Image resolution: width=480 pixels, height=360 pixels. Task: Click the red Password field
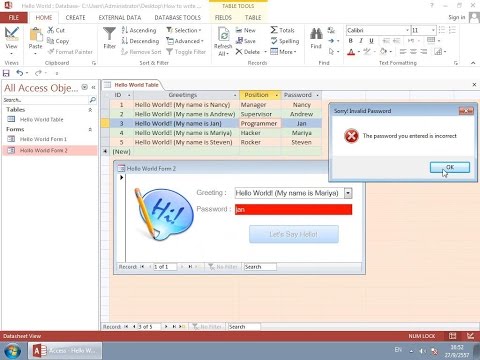293,209
